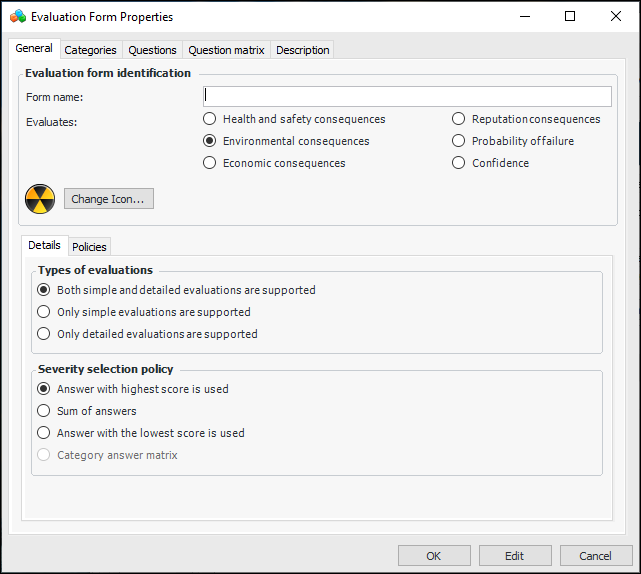
Task: Open the Change Icon dialog
Action: (x=108, y=199)
